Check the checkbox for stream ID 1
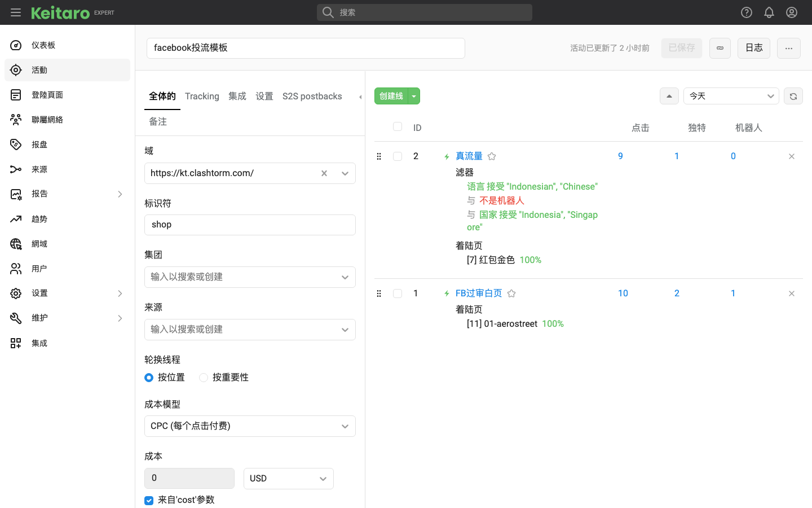 (x=398, y=294)
